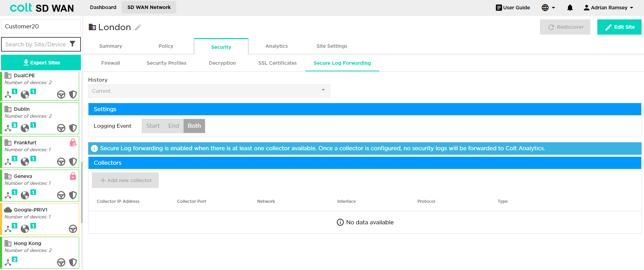Select the Secure Log Forwarding sub-tab
Screen dimensions: 644x270
click(342, 63)
